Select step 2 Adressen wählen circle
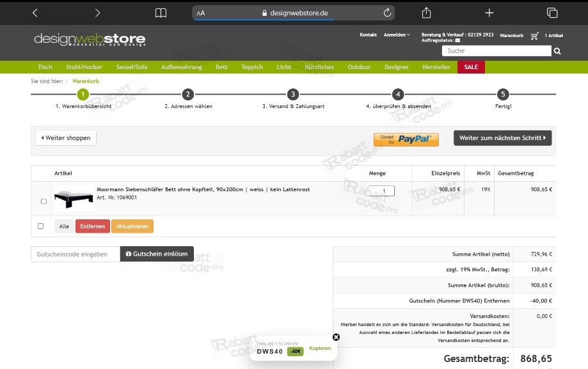 pyautogui.click(x=188, y=95)
